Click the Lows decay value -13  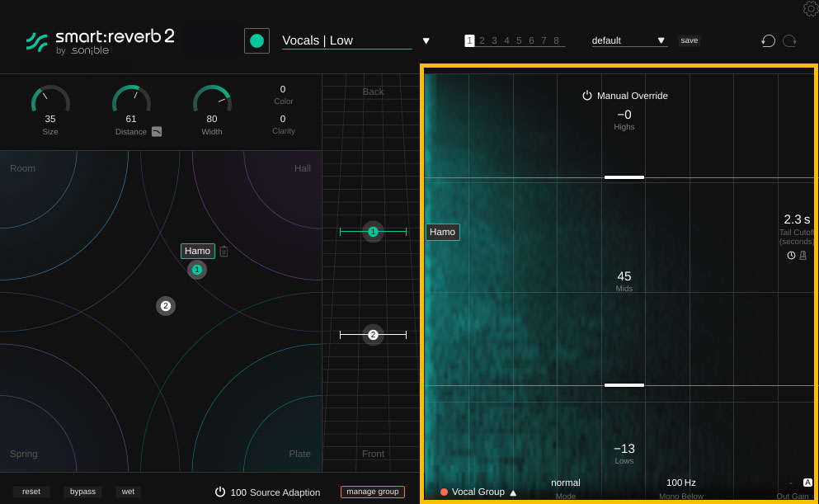(624, 449)
